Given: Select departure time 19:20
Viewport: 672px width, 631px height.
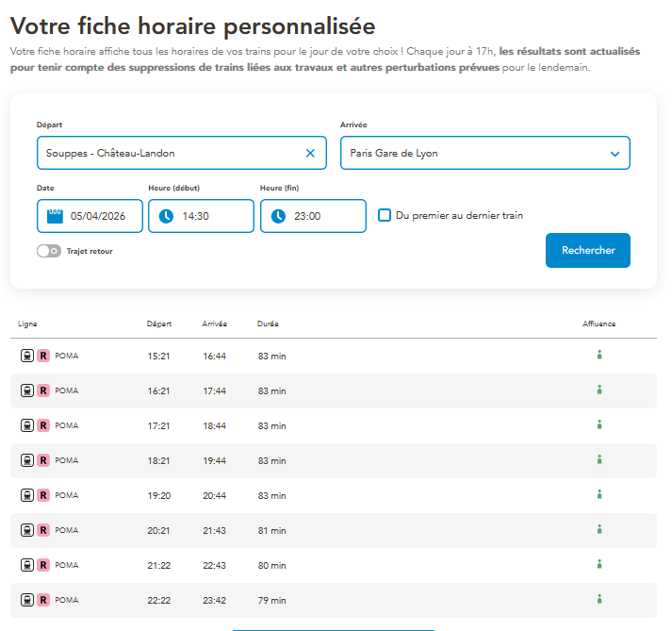Looking at the screenshot, I should (x=159, y=495).
